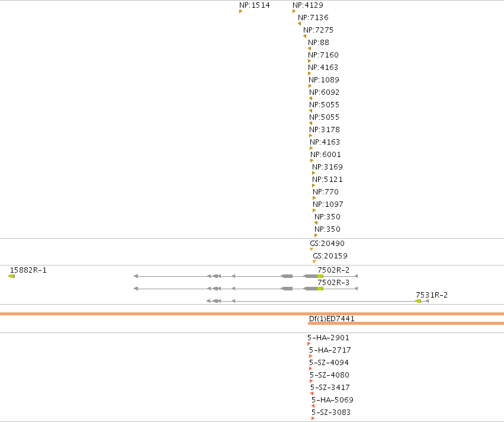Click the Df(1)ED7441 deficiency label
This screenshot has width=504, height=422.
332,319
